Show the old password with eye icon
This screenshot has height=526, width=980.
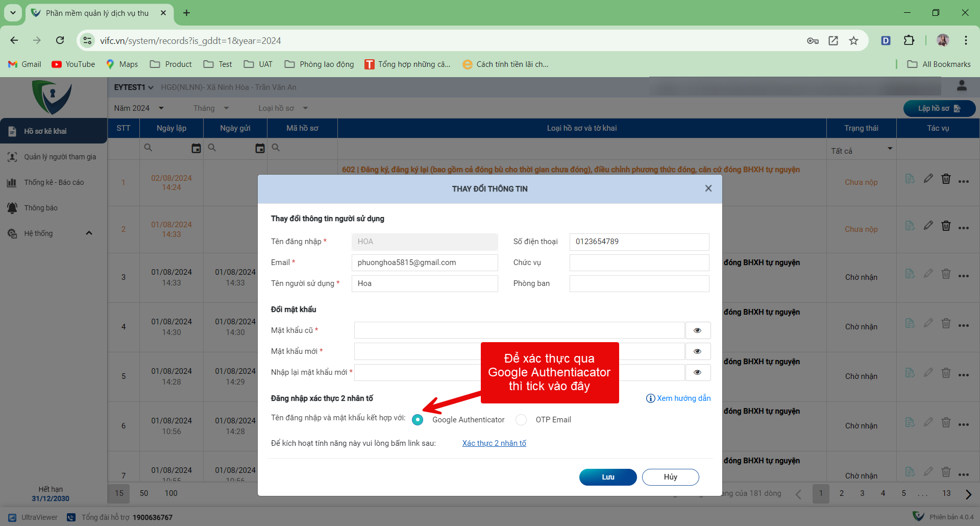pyautogui.click(x=697, y=330)
